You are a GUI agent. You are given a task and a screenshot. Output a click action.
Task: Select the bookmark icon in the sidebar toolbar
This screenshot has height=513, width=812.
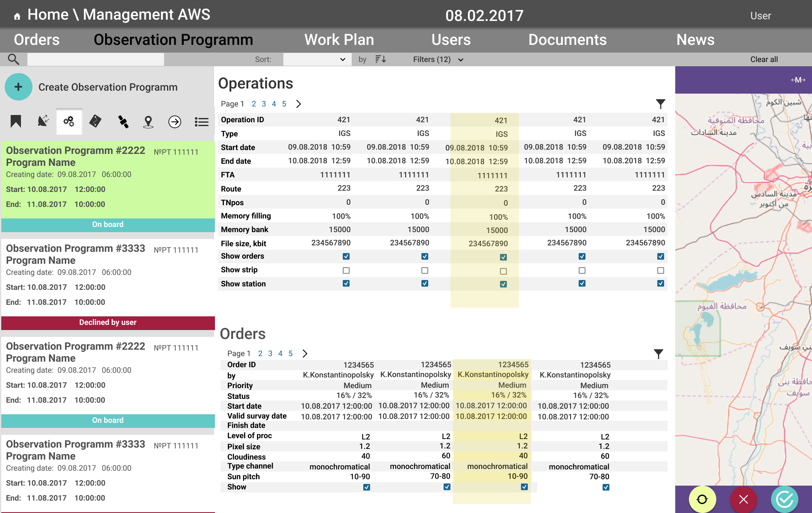pos(16,121)
